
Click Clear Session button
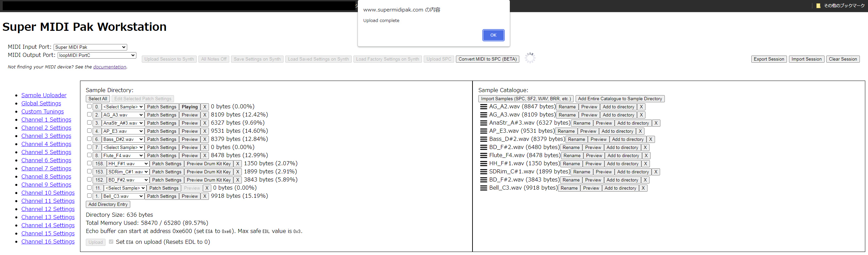[843, 59]
